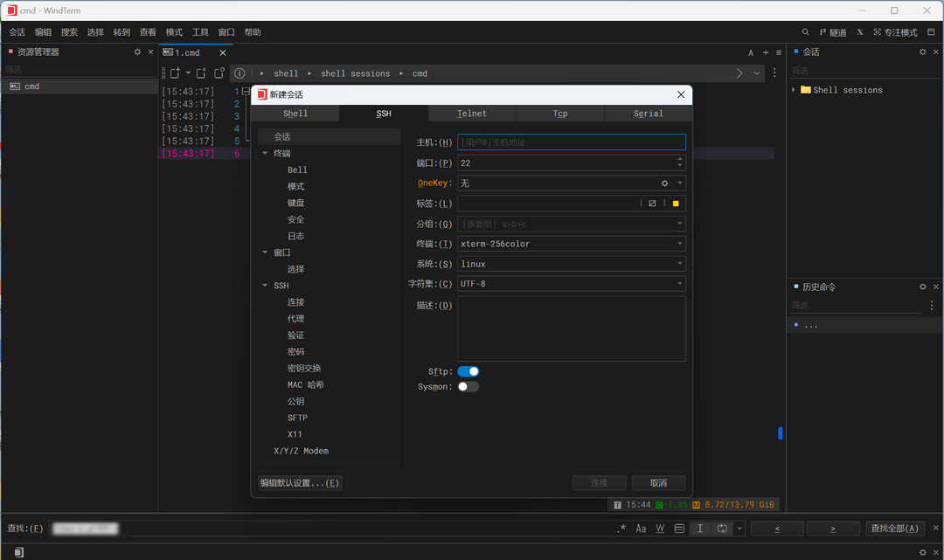944x560 pixels.
Task: Toggle case-sensitive Aa icon in find bar
Action: tap(641, 529)
